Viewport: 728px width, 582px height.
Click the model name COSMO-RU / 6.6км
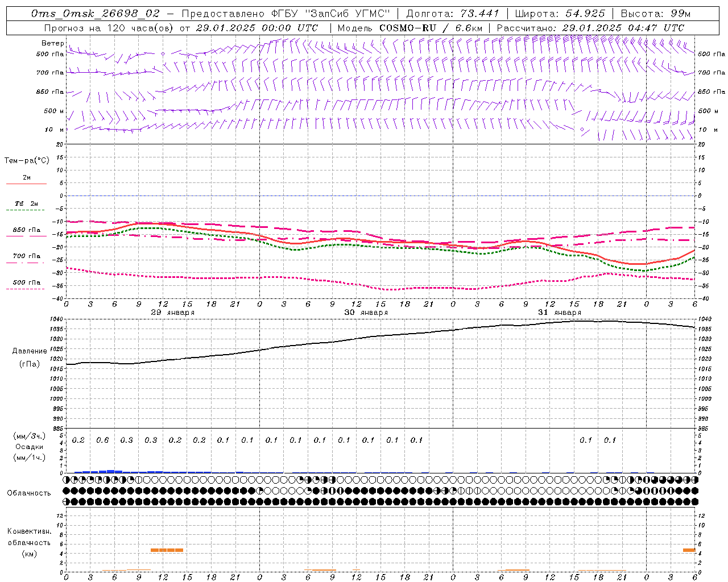(431, 28)
